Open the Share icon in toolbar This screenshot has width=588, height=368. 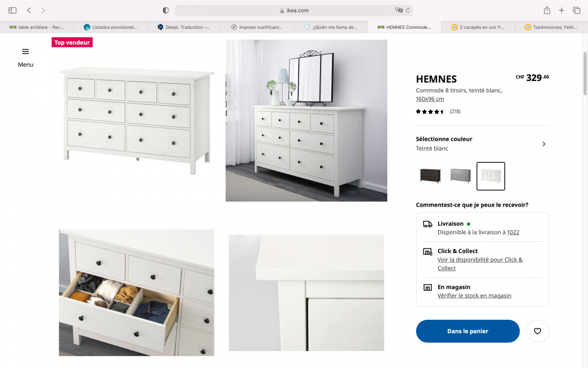547,10
